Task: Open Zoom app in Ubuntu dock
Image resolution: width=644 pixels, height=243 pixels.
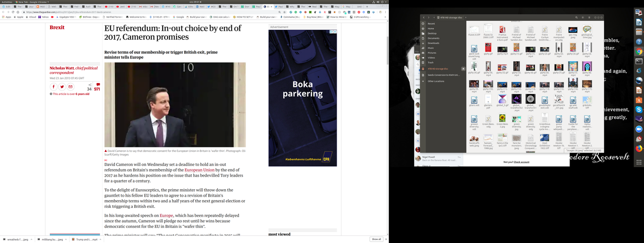Action: [639, 129]
